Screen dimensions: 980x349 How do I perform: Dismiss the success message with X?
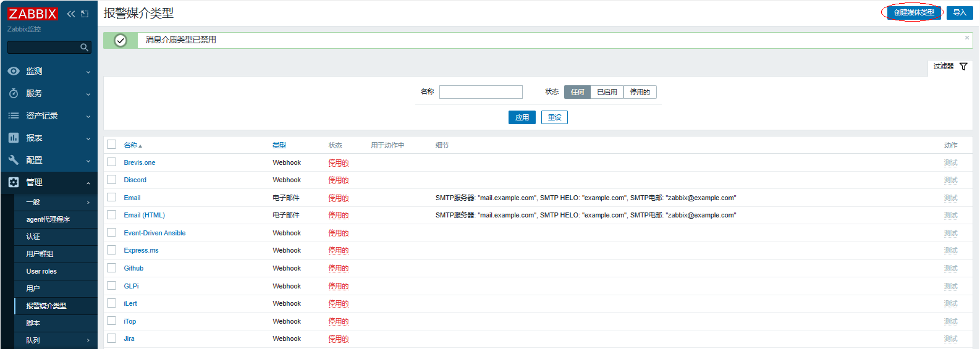coord(967,38)
